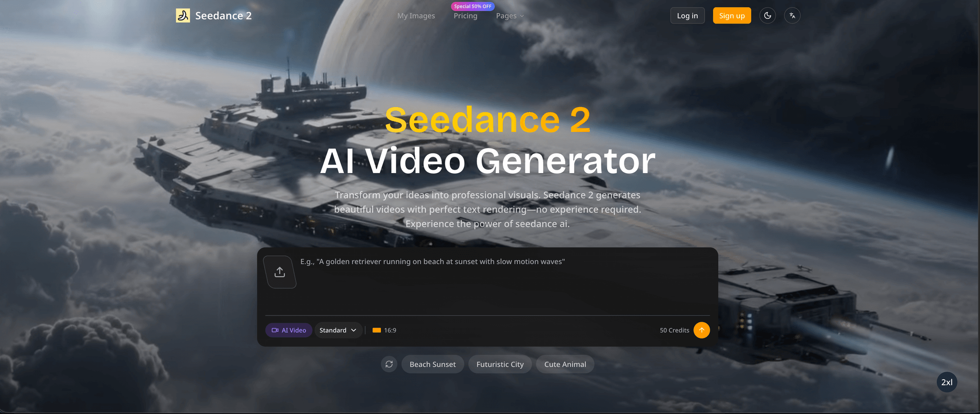Go to the Pricing page

click(x=466, y=16)
